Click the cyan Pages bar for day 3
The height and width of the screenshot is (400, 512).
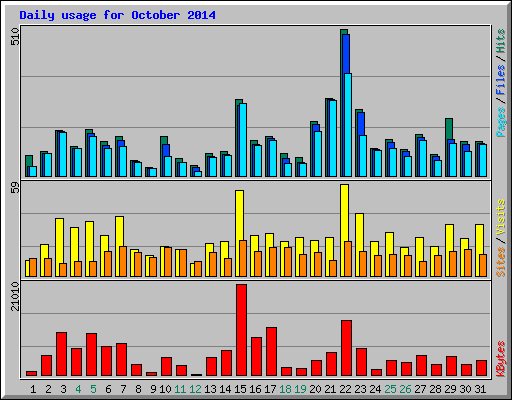[63, 154]
